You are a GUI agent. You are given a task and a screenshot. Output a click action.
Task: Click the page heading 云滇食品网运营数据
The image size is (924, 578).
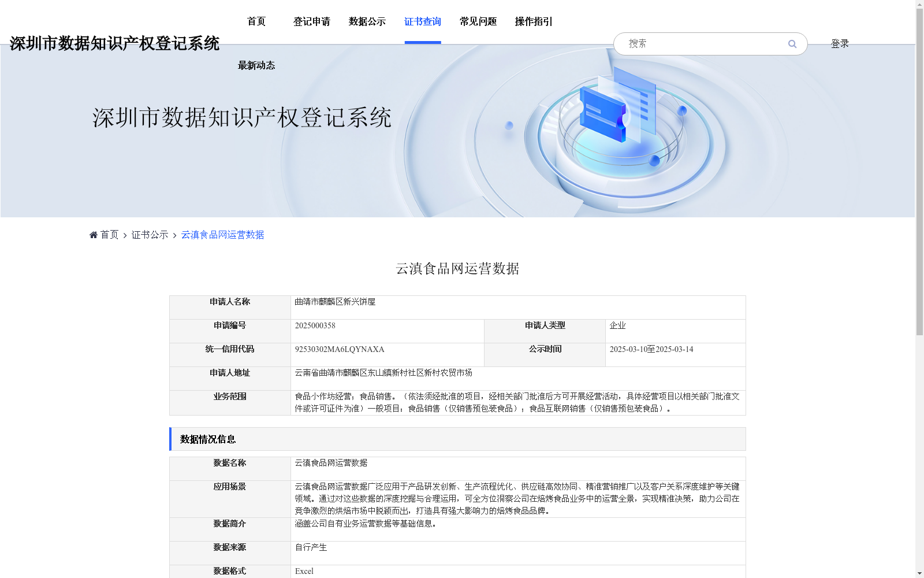pyautogui.click(x=457, y=269)
